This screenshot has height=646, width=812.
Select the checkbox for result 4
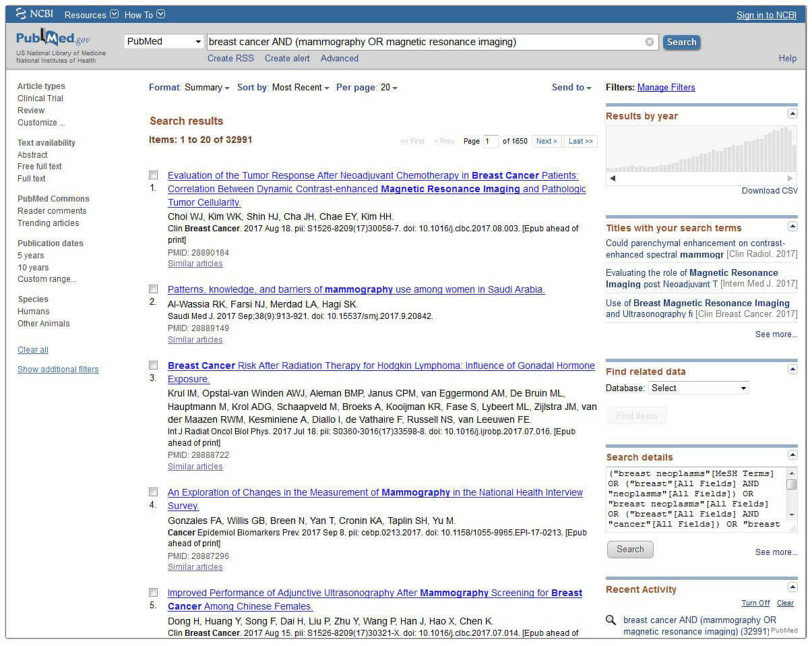(x=154, y=492)
